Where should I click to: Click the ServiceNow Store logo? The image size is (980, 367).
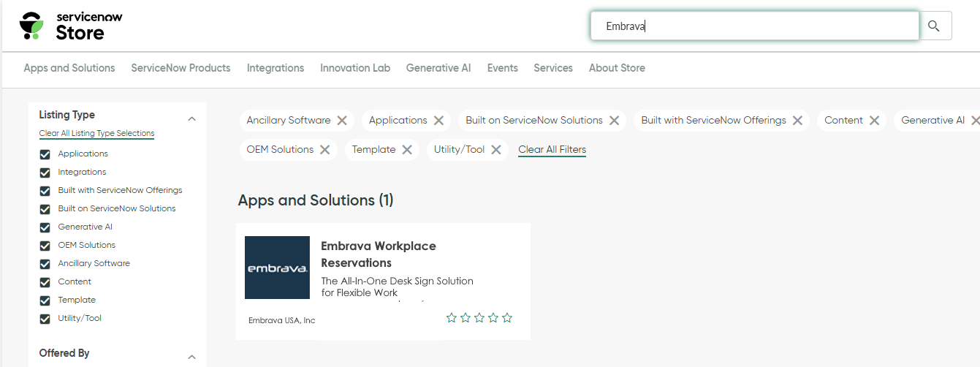point(71,26)
